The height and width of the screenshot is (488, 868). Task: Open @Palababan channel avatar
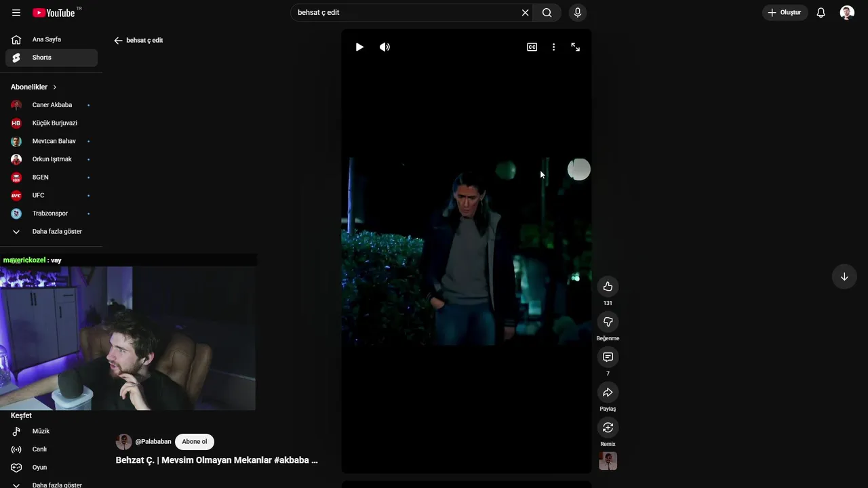(x=124, y=442)
